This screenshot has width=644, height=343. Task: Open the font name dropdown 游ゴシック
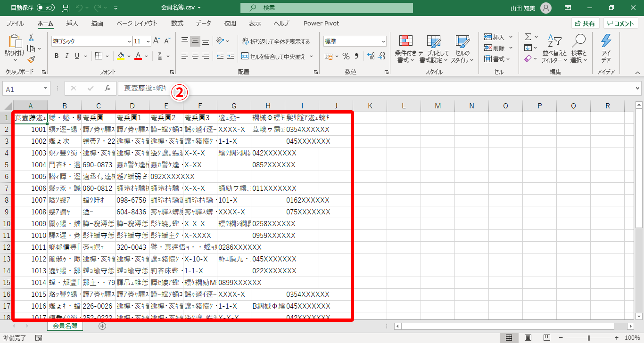pyautogui.click(x=129, y=41)
